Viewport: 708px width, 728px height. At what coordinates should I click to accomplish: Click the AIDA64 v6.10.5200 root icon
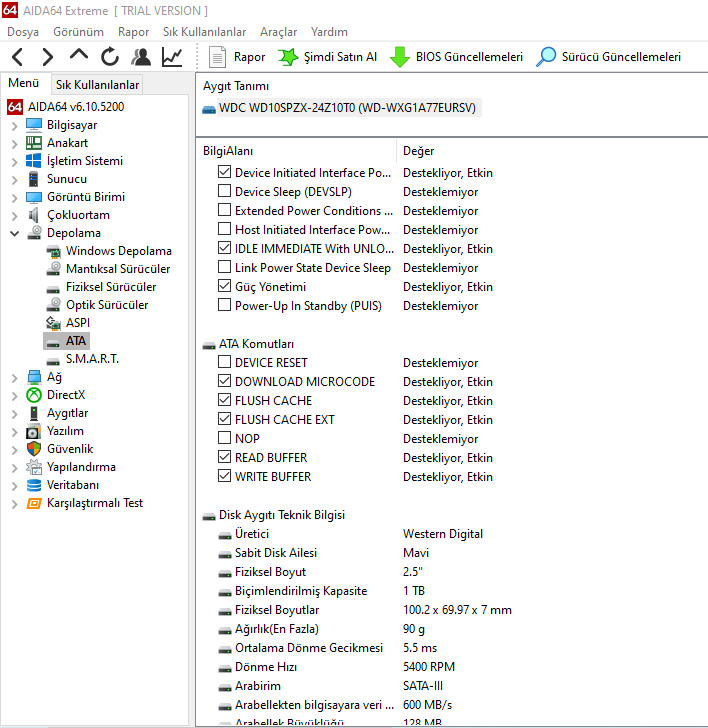pos(15,107)
